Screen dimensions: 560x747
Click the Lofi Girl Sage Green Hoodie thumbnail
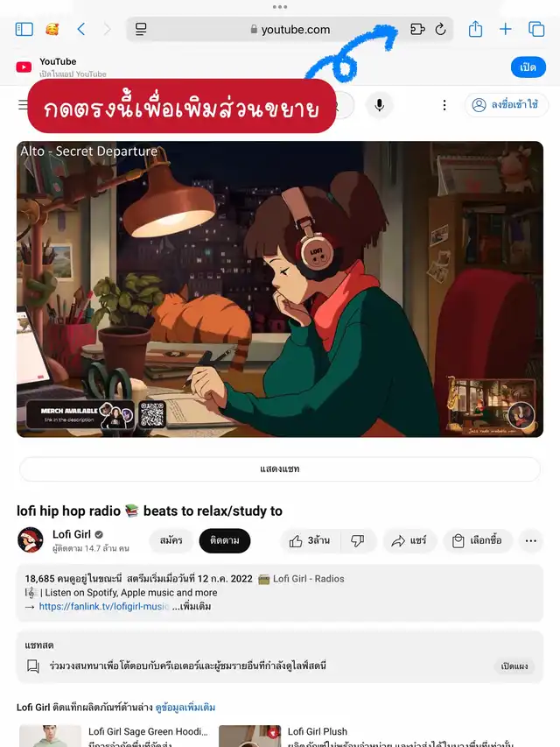tap(50, 736)
